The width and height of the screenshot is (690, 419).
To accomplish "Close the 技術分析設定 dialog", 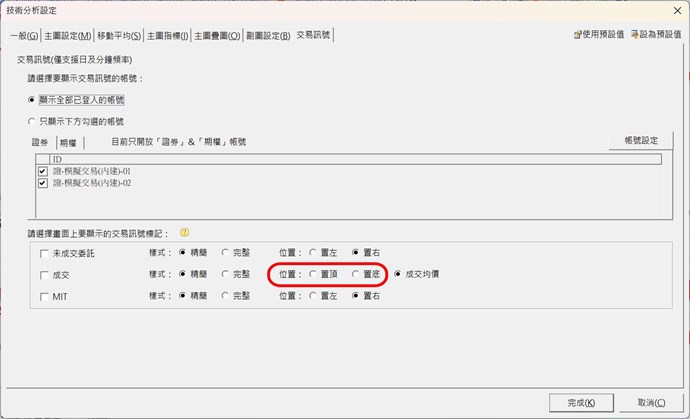I will [x=677, y=11].
